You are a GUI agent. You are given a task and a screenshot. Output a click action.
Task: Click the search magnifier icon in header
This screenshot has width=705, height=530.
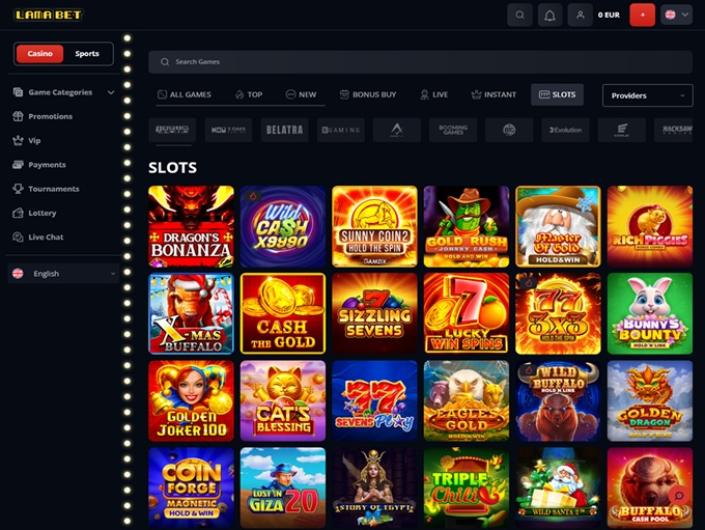coord(520,15)
